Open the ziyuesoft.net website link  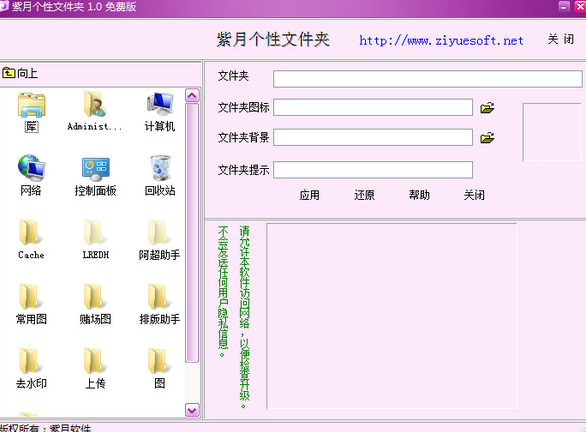441,40
